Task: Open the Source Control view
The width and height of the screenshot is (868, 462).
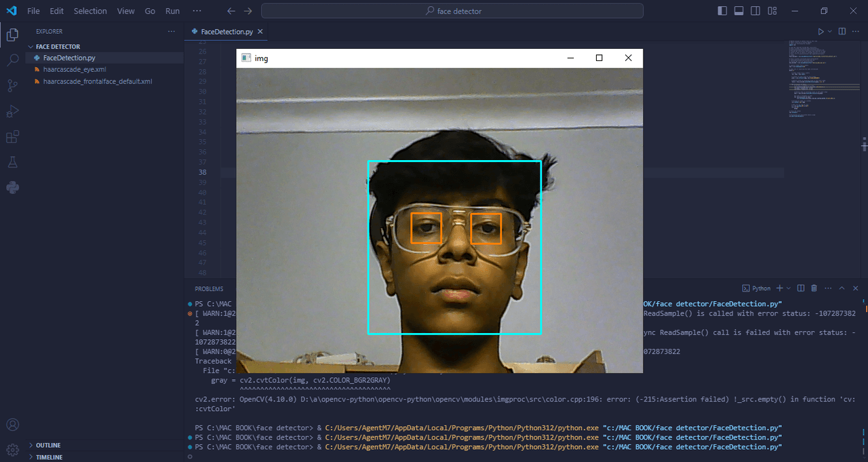Action: pos(12,85)
